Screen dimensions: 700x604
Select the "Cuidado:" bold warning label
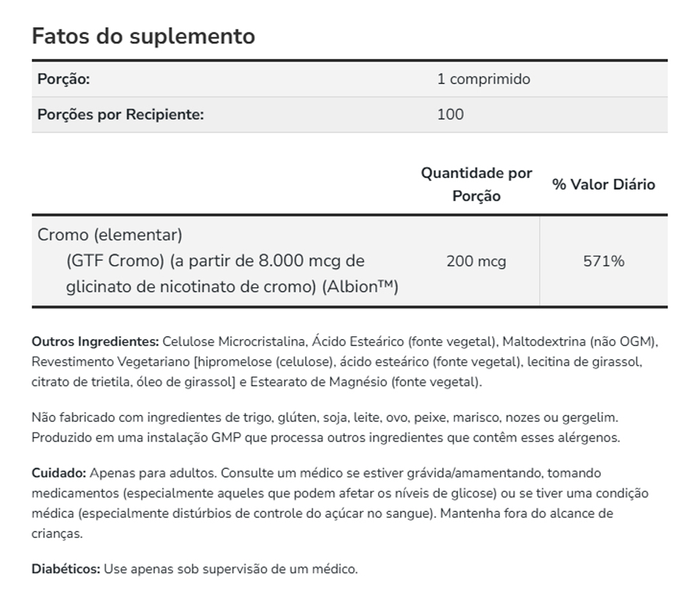(59, 473)
